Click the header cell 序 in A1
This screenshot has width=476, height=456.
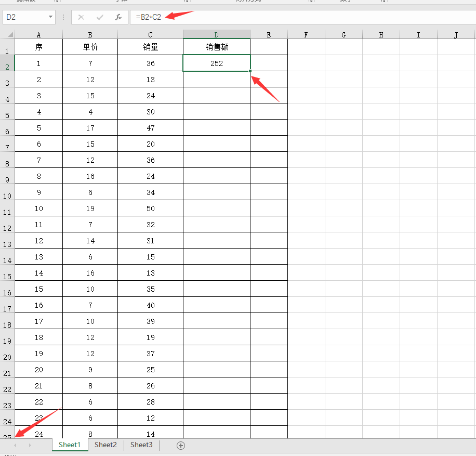click(38, 47)
